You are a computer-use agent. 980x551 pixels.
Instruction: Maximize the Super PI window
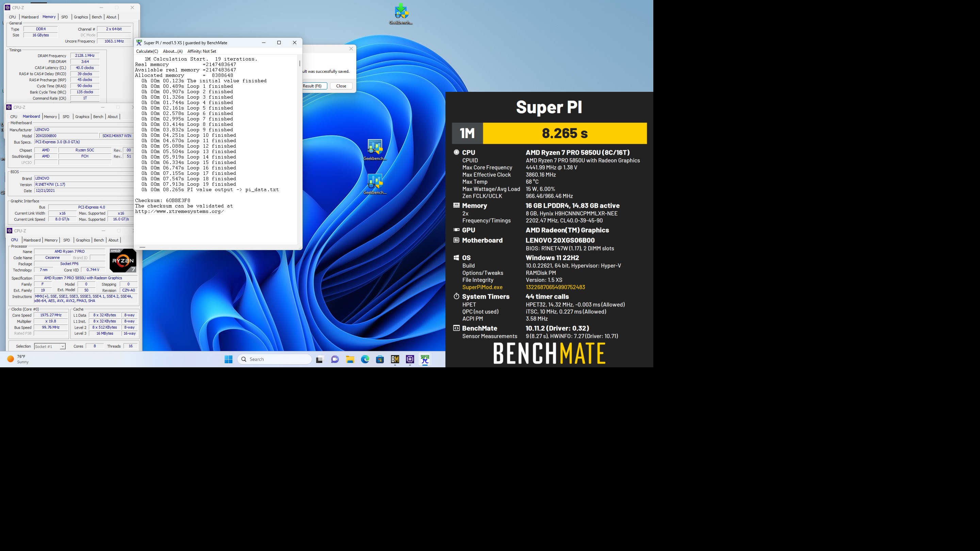coord(279,43)
